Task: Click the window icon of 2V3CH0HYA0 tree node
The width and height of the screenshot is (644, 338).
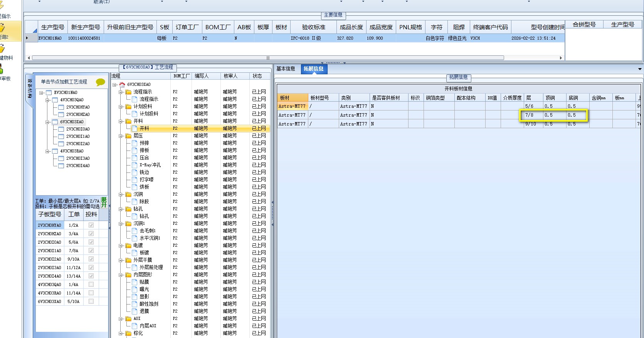Action: [61, 107]
